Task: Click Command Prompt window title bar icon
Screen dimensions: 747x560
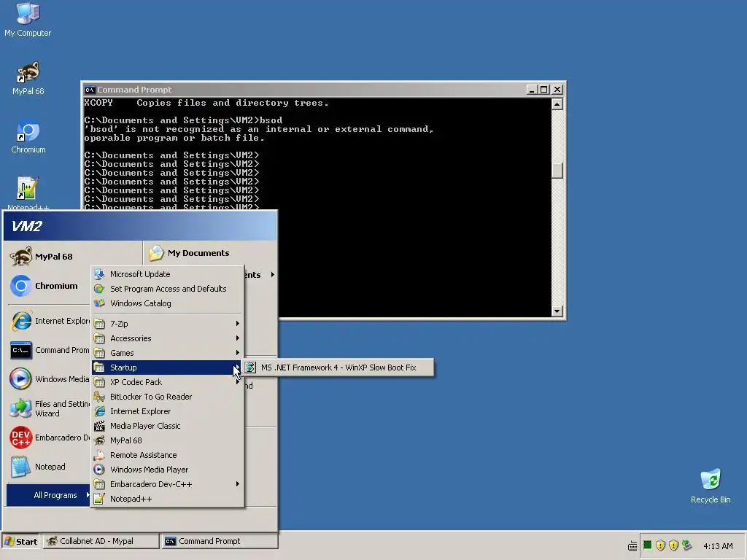Action: 90,90
